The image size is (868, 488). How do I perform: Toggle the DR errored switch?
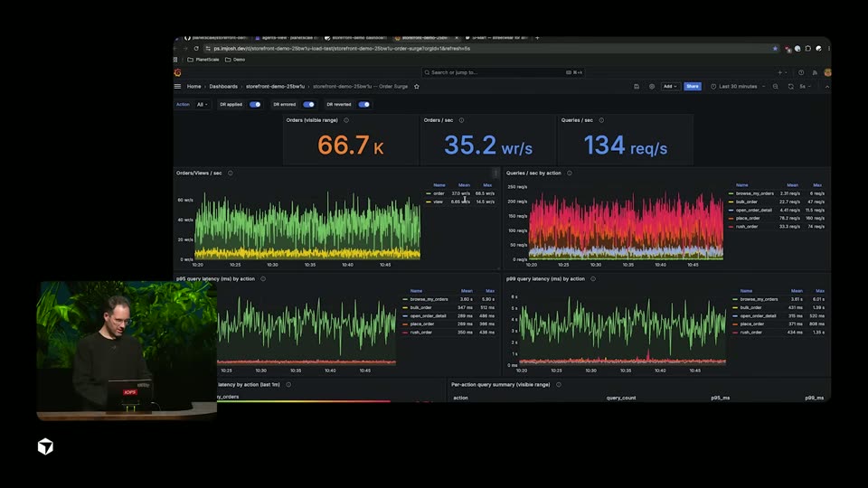(308, 104)
